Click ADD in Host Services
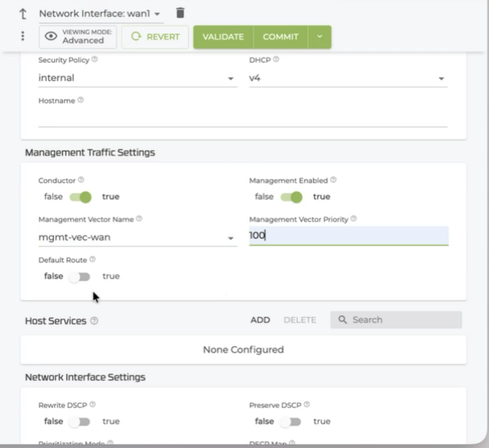This screenshot has width=489, height=448. (x=260, y=320)
